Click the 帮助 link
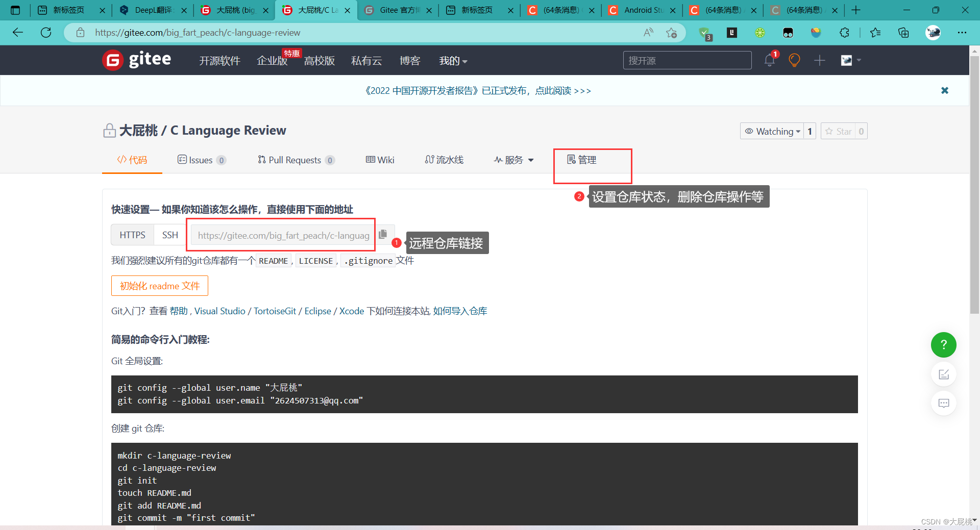The image size is (980, 530). [x=179, y=311]
